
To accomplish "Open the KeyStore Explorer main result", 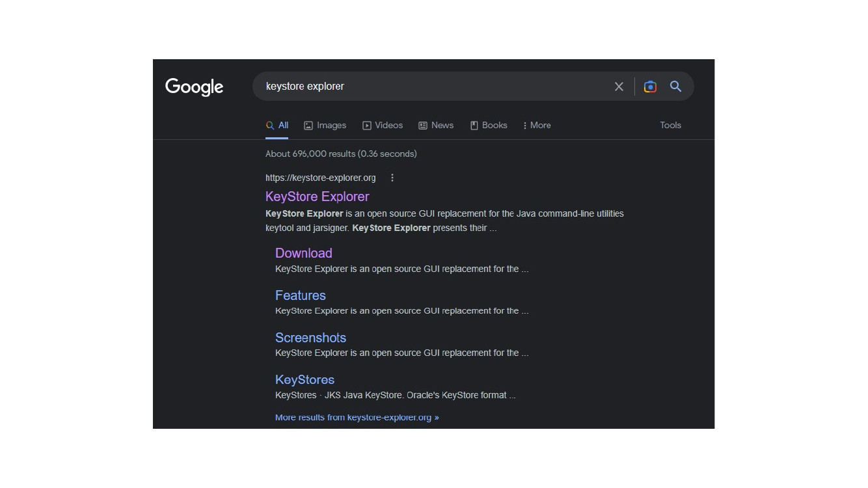I will click(317, 197).
